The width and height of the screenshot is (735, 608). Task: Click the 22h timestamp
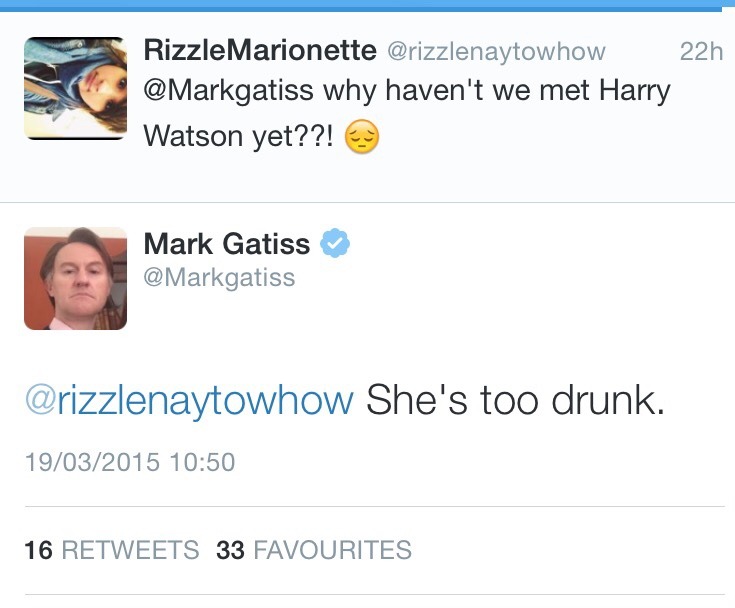pyautogui.click(x=700, y=52)
